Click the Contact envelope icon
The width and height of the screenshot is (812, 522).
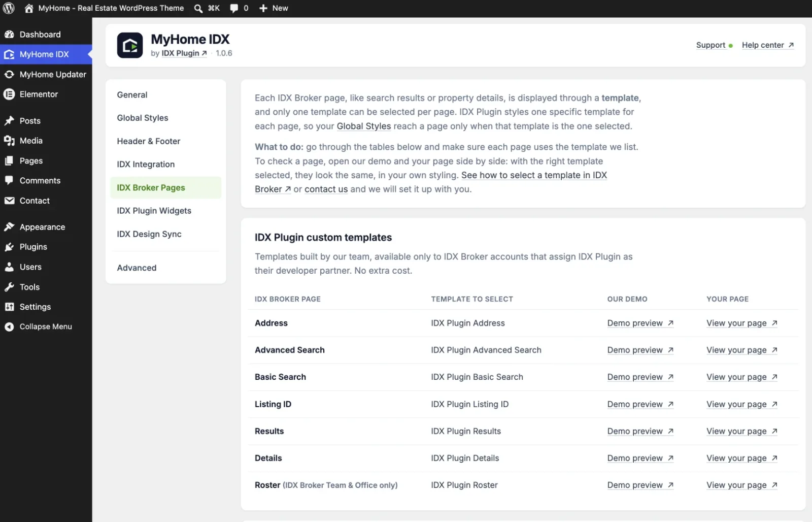9,201
